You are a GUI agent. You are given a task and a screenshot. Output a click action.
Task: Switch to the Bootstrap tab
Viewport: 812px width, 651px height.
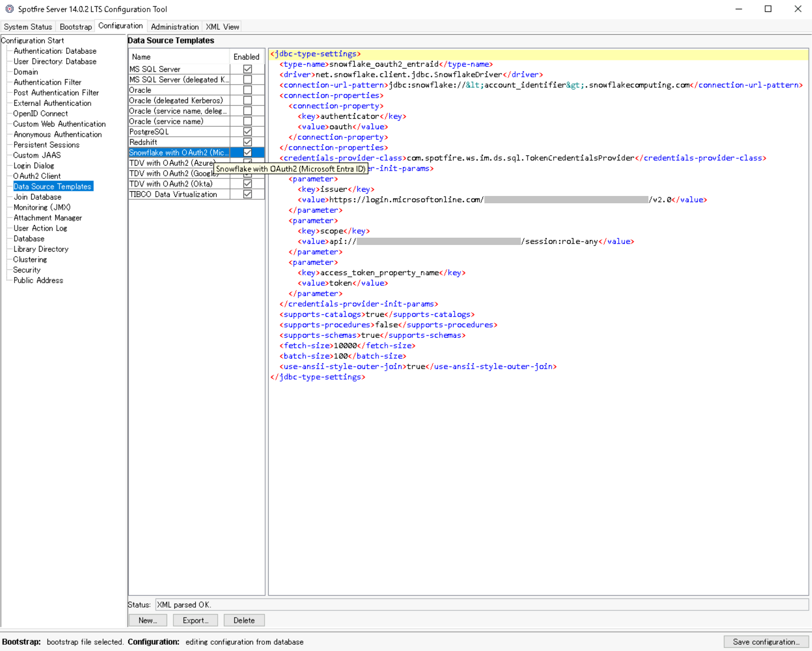click(76, 27)
